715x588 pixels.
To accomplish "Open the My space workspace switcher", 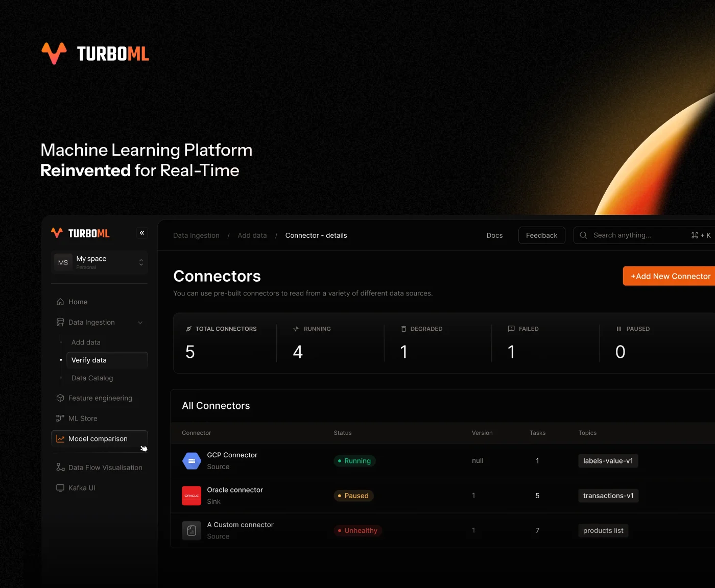I will [100, 262].
